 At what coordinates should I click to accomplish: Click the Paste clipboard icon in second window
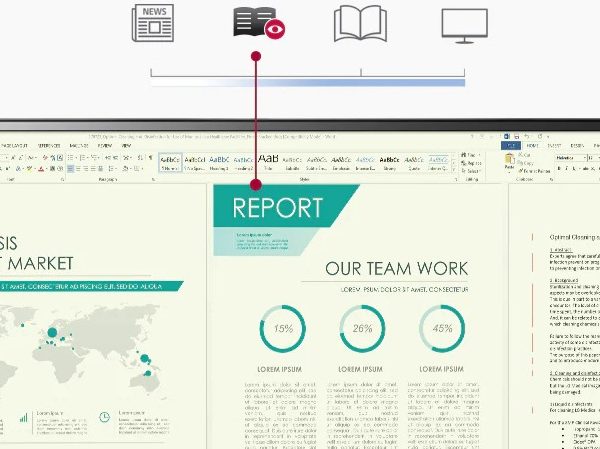click(509, 162)
